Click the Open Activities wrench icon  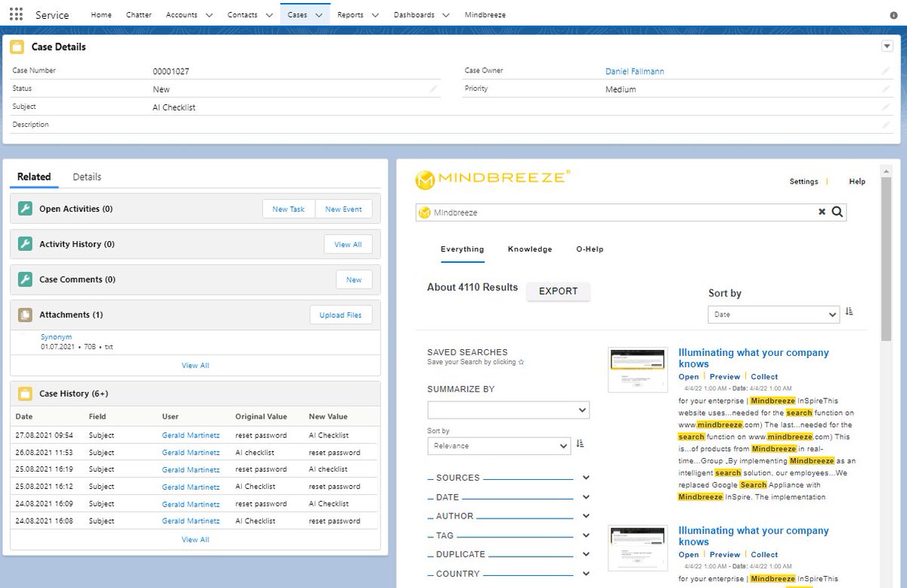[25, 209]
